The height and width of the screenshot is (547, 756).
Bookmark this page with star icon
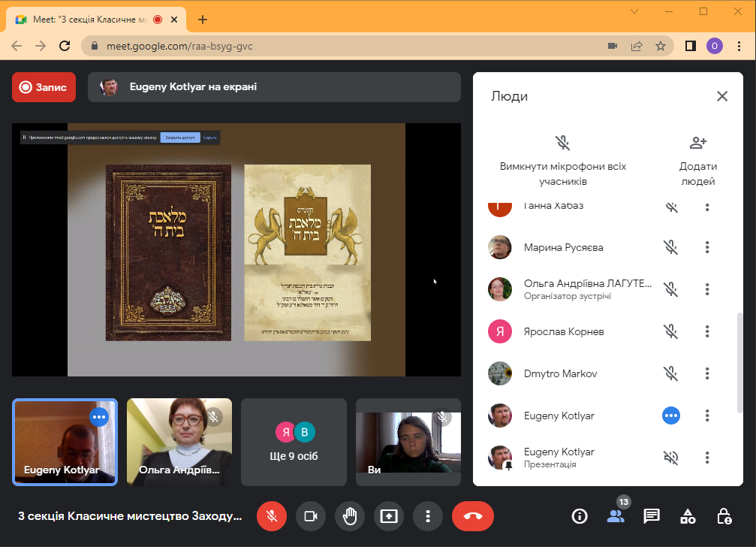[661, 47]
